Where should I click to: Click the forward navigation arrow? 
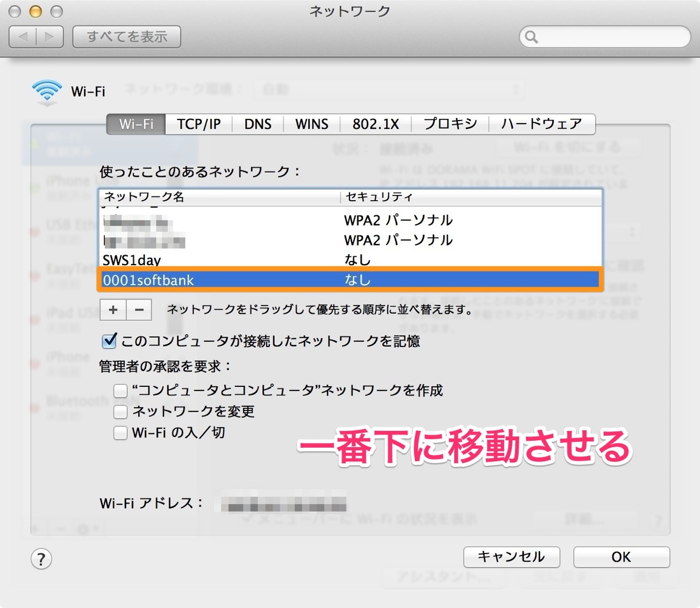click(x=50, y=37)
